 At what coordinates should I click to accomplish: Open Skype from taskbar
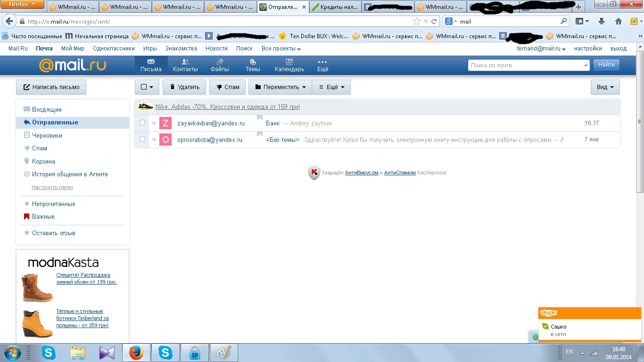[49, 353]
